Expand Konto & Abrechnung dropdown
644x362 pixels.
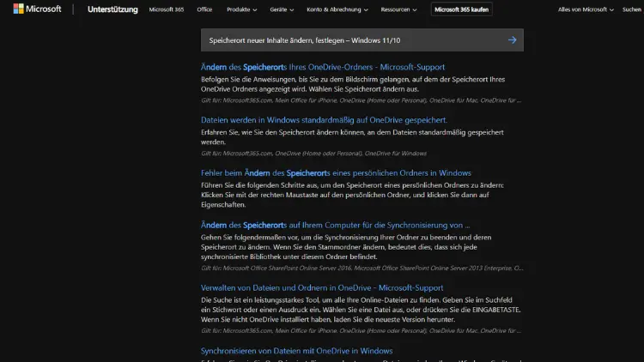(x=337, y=9)
